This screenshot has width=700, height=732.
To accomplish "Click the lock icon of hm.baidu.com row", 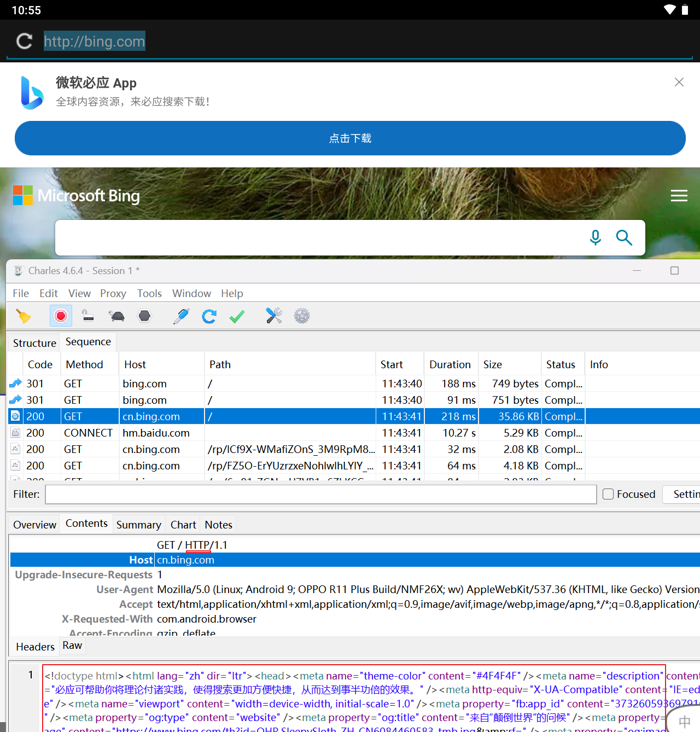I will click(x=15, y=433).
